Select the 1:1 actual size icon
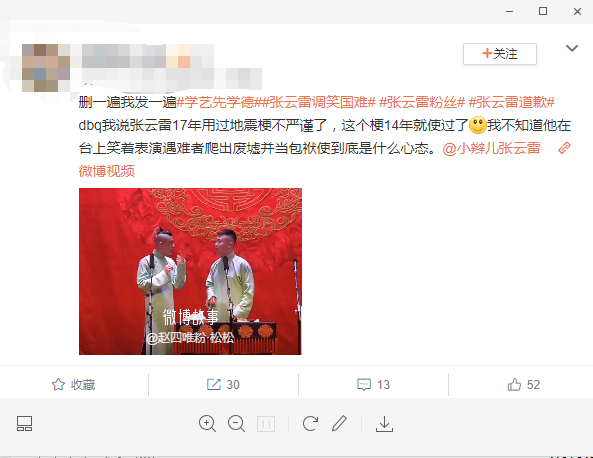Viewport: 593px width, 458px height. tap(266, 424)
